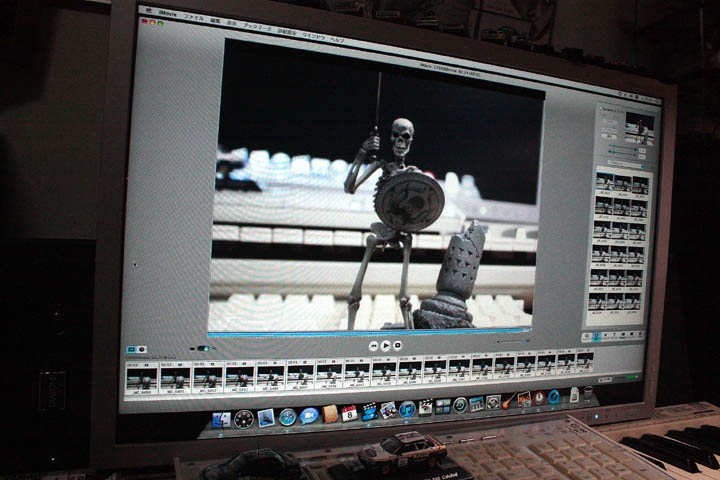Open iCal from the Dock

(349, 413)
